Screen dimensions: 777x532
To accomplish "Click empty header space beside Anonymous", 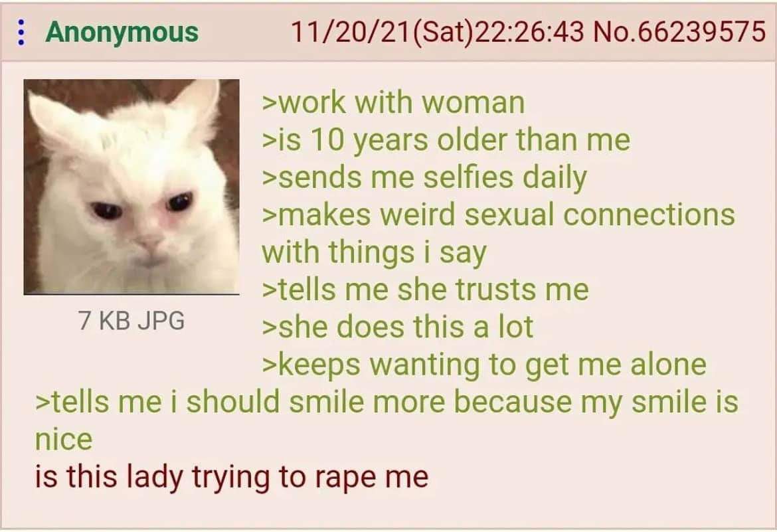I will 244,33.
